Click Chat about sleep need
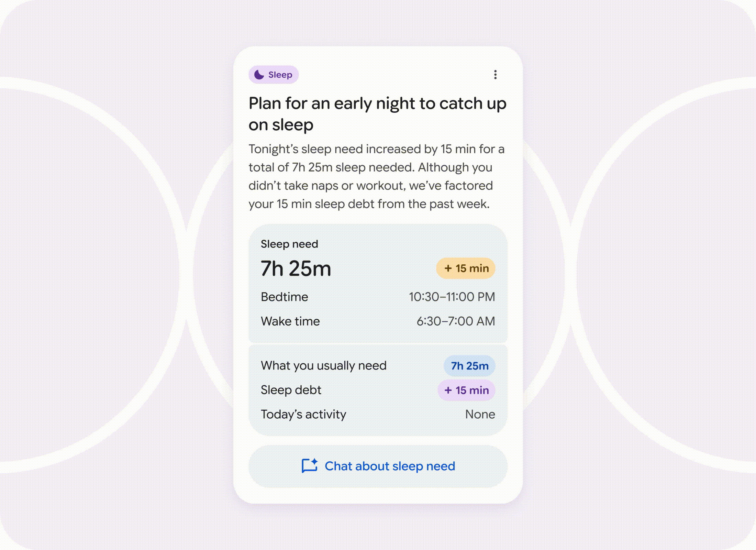 (390, 466)
